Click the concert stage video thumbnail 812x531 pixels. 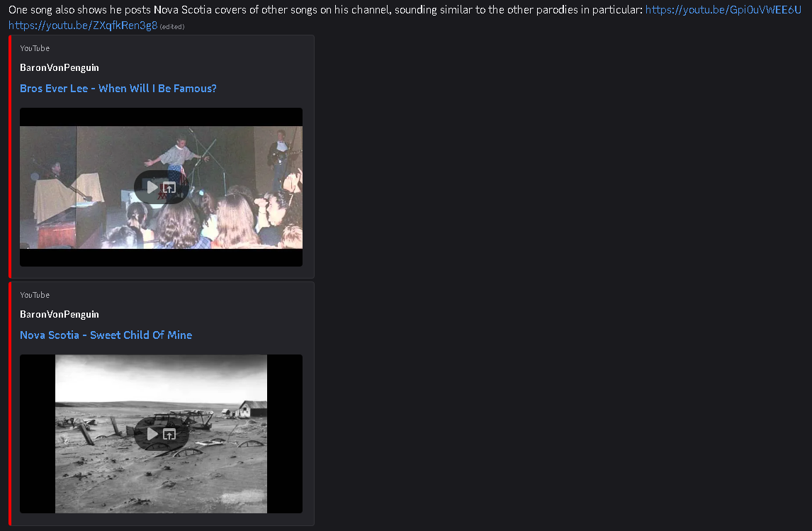tap(161, 187)
